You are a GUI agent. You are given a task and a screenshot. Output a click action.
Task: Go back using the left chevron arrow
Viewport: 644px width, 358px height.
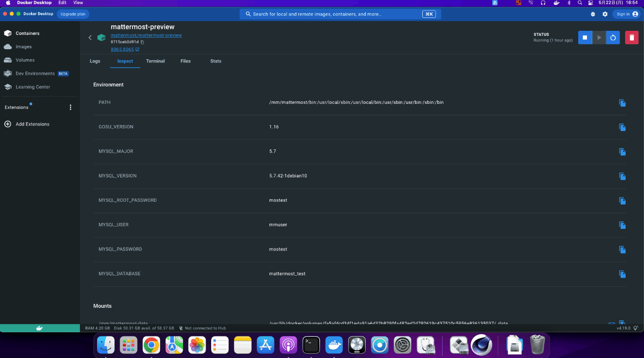point(90,38)
